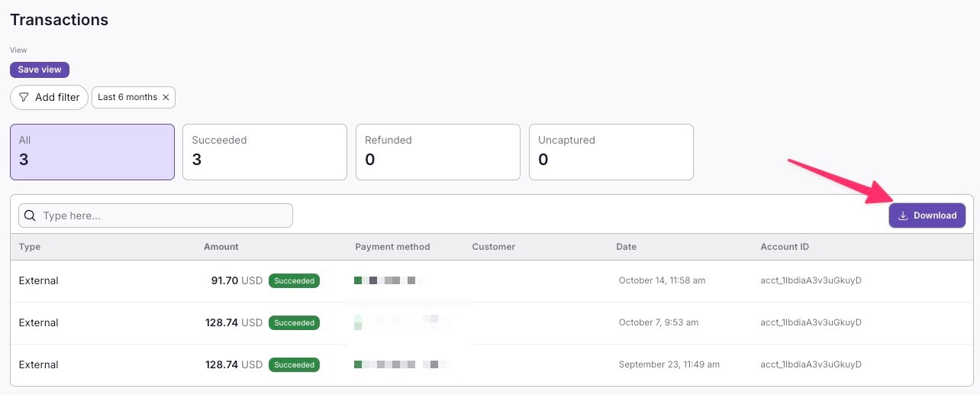The width and height of the screenshot is (980, 395).
Task: Select the All transactions tab
Action: point(92,152)
